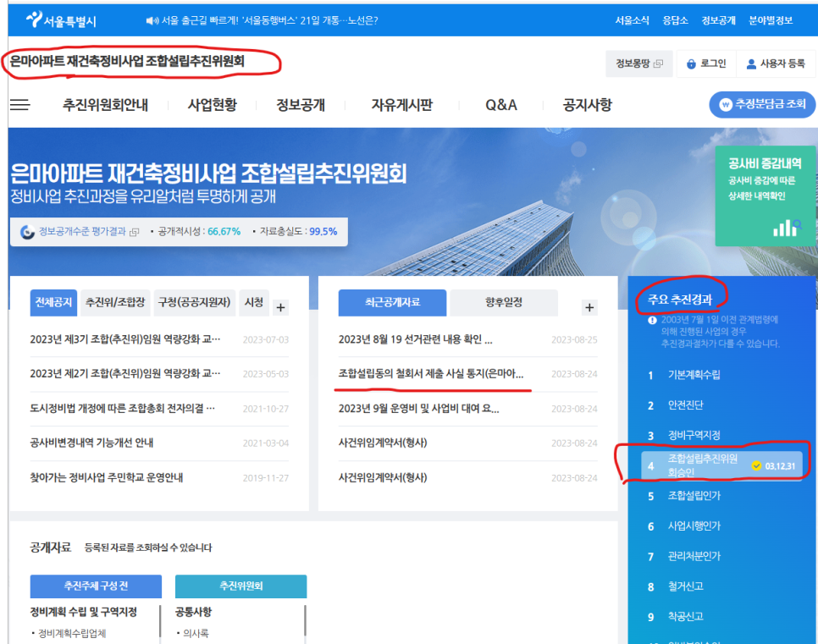Image resolution: width=818 pixels, height=644 pixels.
Task: Open 정비계획수립업체 under 정비계획 수립 및 구역지정
Action: 72,634
